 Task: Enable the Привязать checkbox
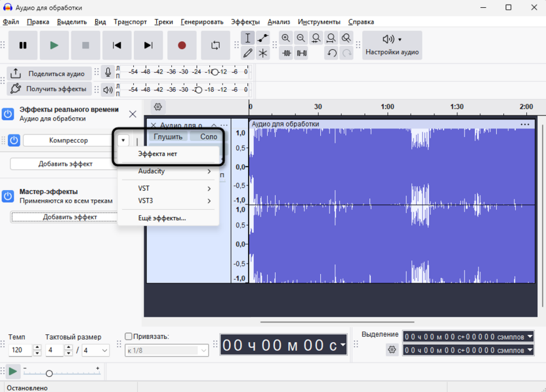coord(129,336)
